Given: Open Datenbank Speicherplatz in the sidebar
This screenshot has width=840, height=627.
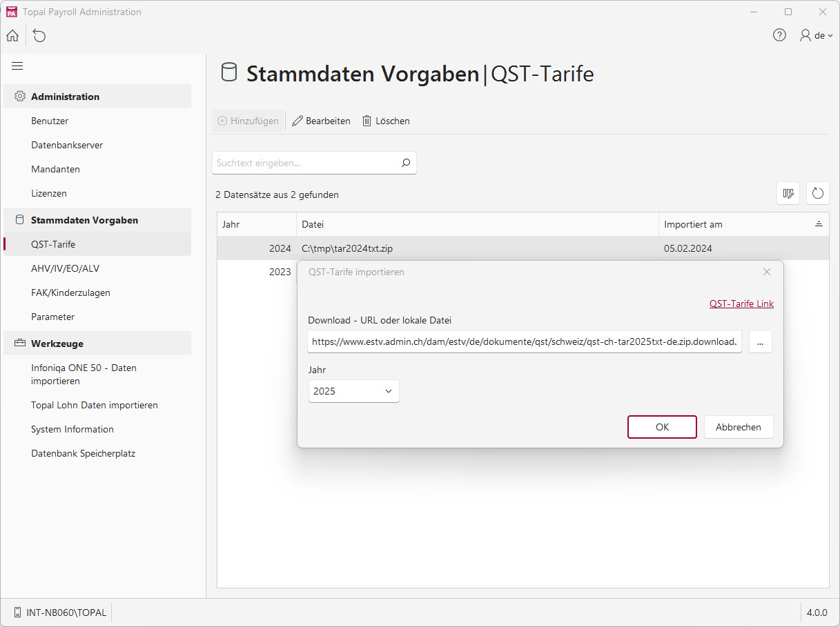Looking at the screenshot, I should click(83, 453).
